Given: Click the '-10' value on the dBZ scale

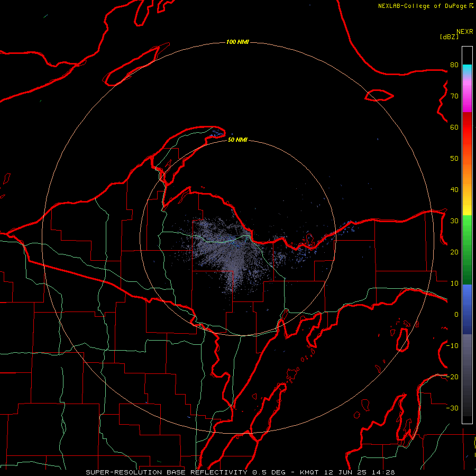Looking at the screenshot, I should coord(452,346).
